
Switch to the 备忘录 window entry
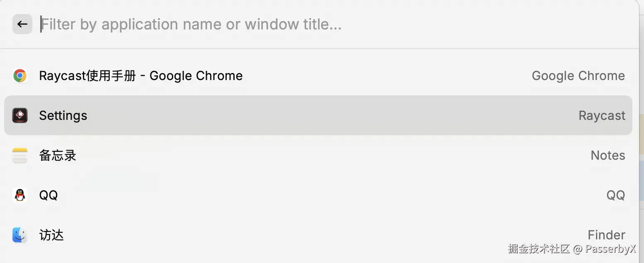pyautogui.click(x=58, y=156)
